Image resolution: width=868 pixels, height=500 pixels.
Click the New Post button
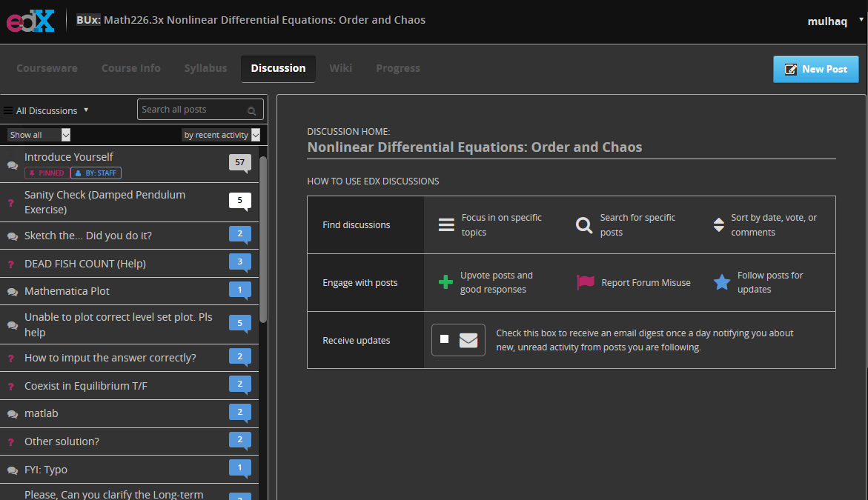click(x=815, y=69)
